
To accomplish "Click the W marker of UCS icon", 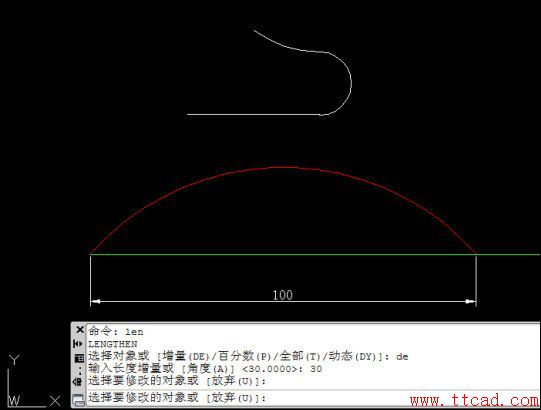I will coord(14,401).
